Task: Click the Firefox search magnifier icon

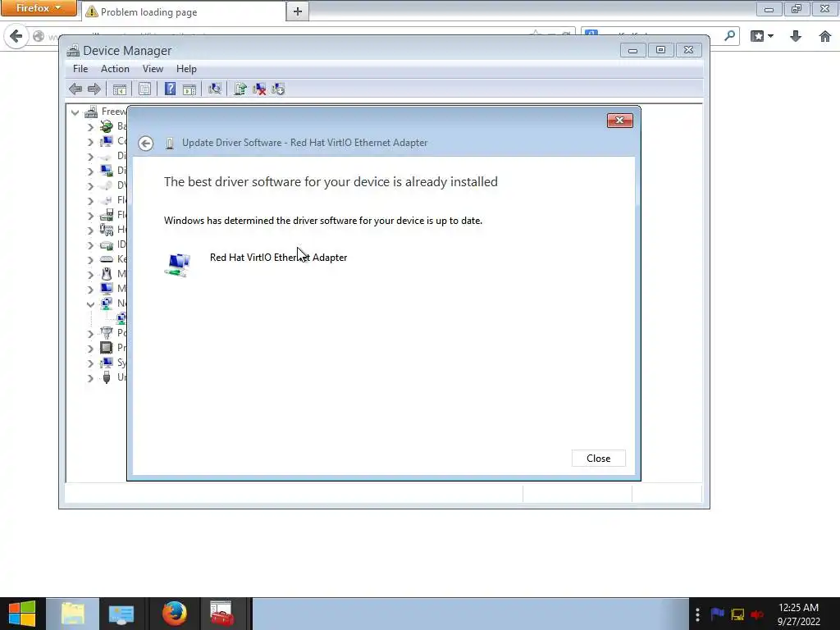Action: (729, 36)
